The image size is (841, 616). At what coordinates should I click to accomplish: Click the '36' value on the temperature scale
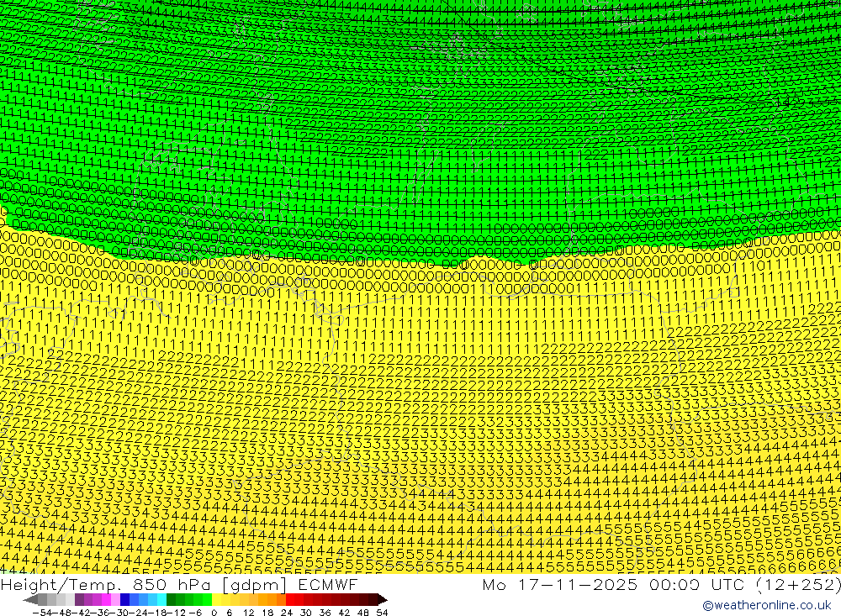coord(325,613)
